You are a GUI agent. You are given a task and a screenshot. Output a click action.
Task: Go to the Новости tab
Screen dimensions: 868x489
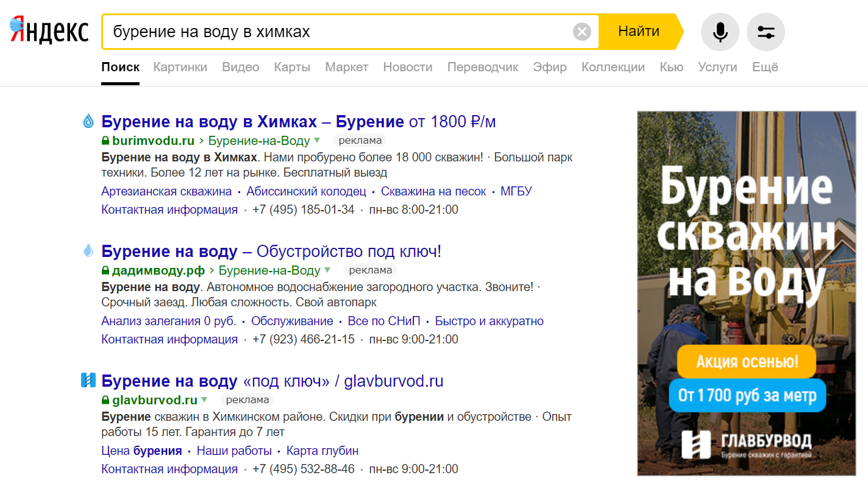tap(408, 67)
